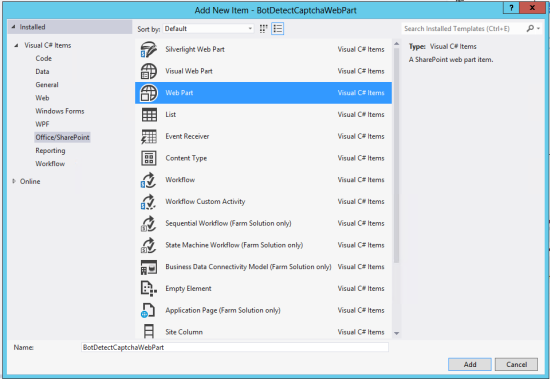Collapse the Visual C# Items node
Image resolution: width=550 pixels, height=379 pixels.
[16, 45]
